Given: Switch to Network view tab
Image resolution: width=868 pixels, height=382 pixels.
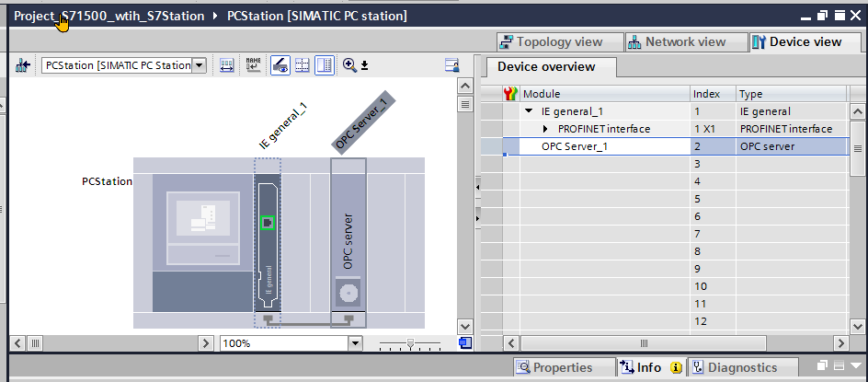Looking at the screenshot, I should coord(686,41).
